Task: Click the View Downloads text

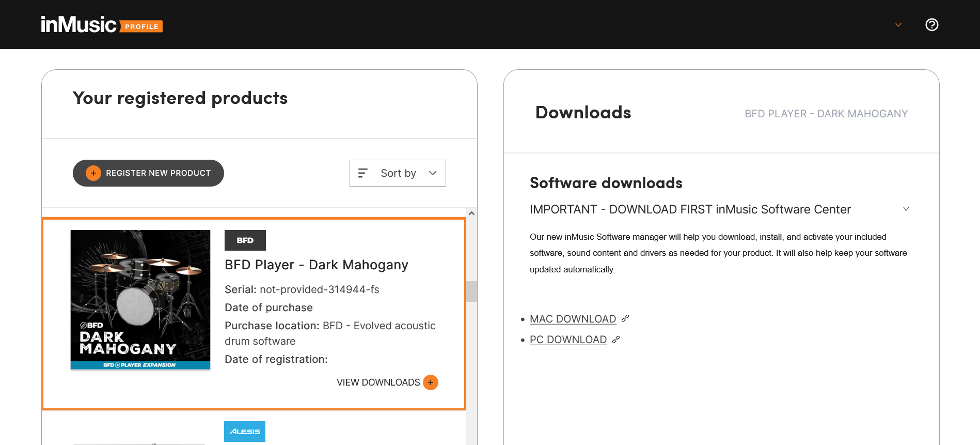Action: point(378,382)
